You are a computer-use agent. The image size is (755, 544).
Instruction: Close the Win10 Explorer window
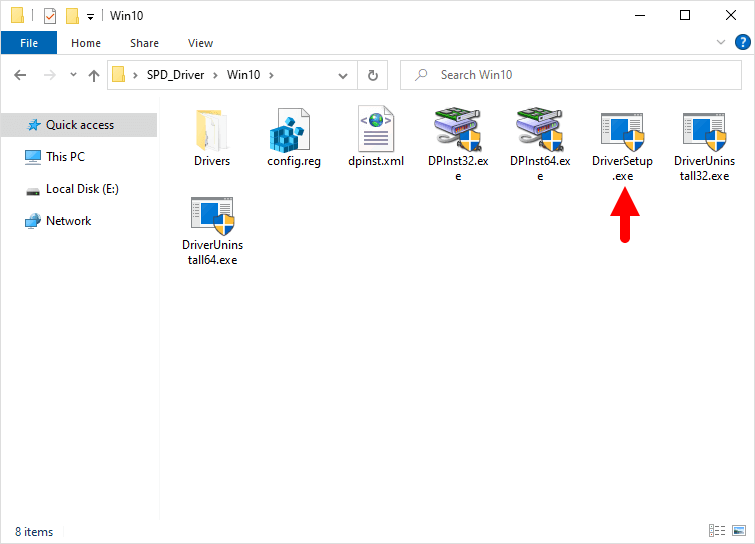click(x=730, y=15)
